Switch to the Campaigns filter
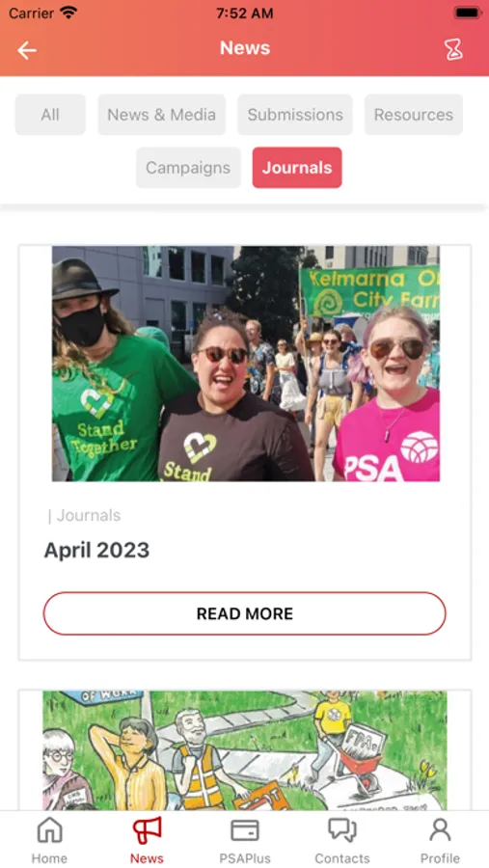The image size is (489, 868). pos(188,168)
